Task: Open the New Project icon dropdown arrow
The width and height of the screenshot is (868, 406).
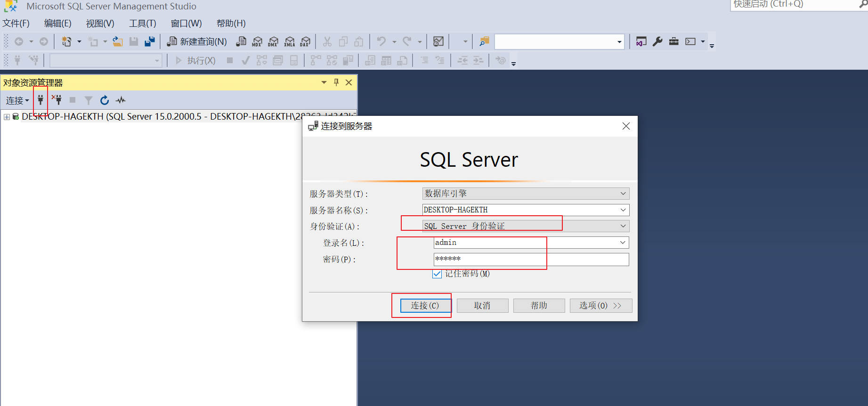Action: click(x=79, y=42)
